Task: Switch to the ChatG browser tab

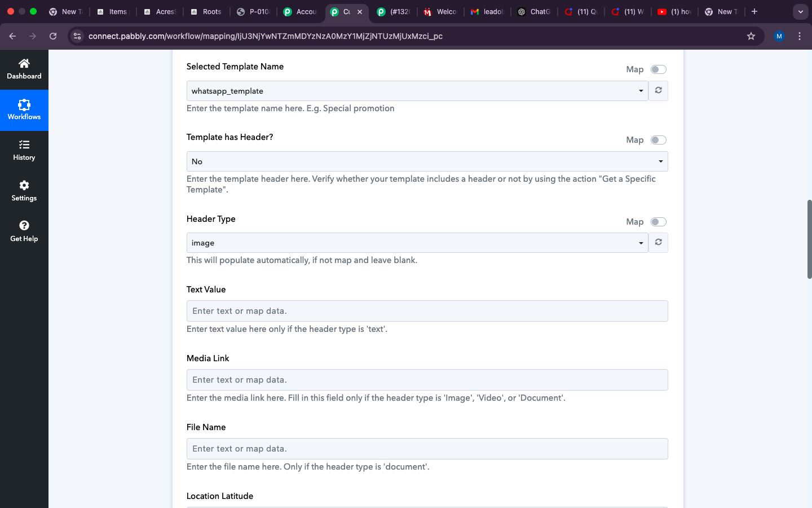Action: (x=533, y=11)
